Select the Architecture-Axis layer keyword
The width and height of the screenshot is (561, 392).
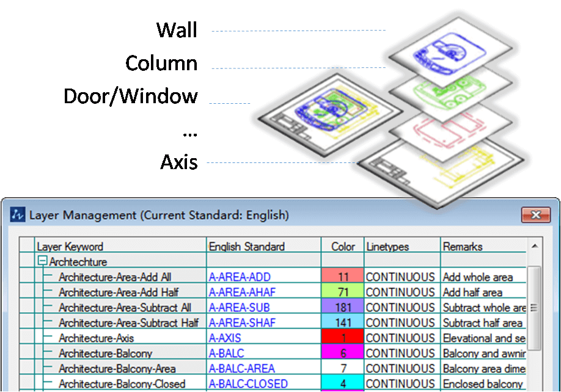click(x=96, y=338)
